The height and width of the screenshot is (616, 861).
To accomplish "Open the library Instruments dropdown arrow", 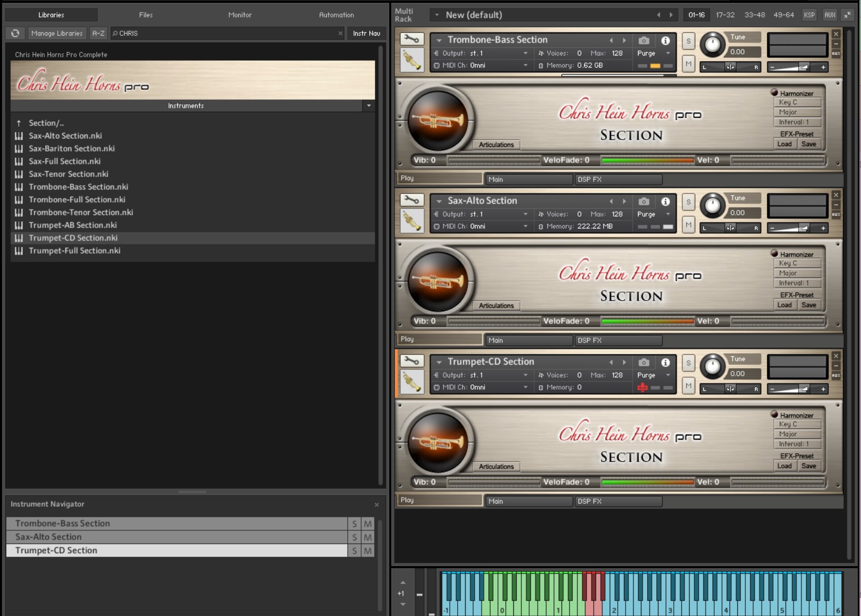I will pyautogui.click(x=369, y=106).
